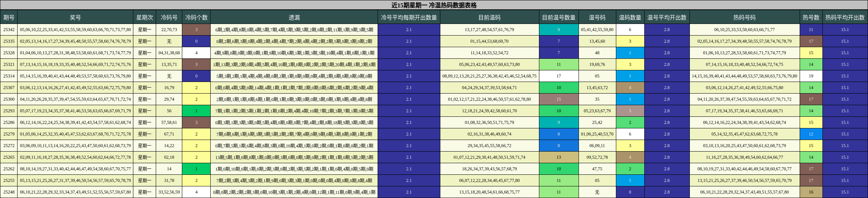Click the 热号数 column header
The height and width of the screenshot is (198, 868).
pyautogui.click(x=811, y=17)
